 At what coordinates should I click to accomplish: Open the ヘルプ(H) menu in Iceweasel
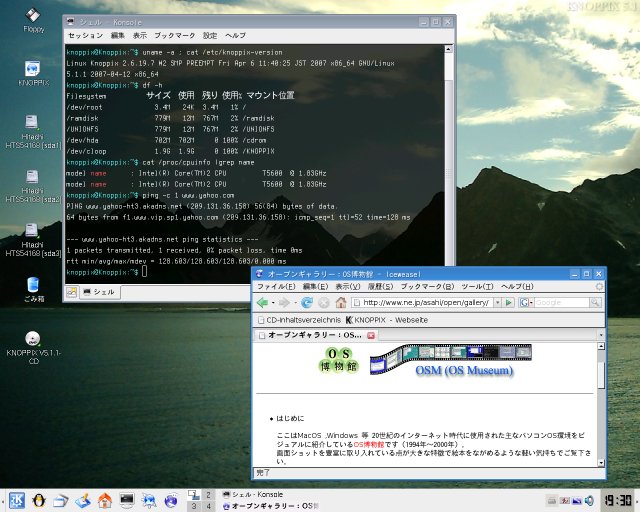517,287
